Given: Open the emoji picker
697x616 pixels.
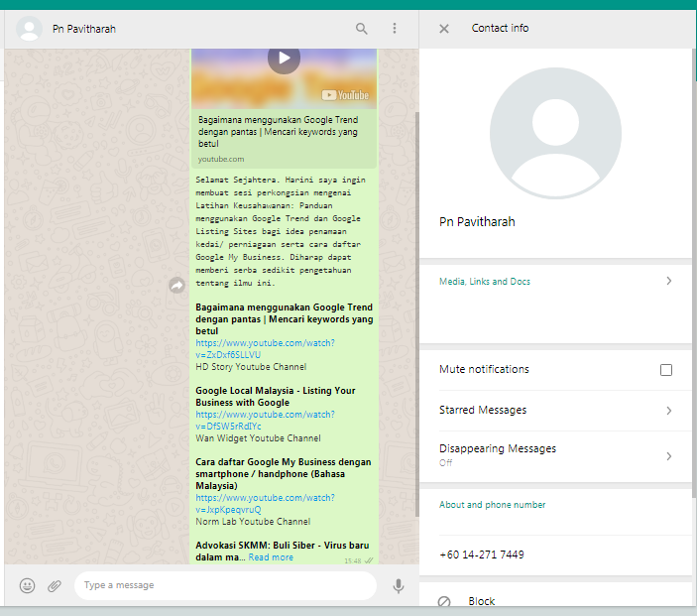Looking at the screenshot, I should pos(27,585).
